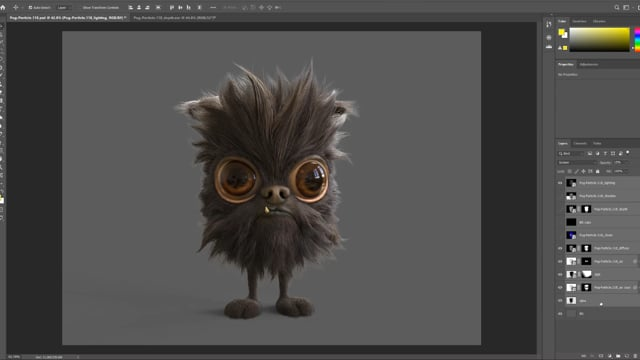Go to the Home screen icon
This screenshot has width=640, height=360.
coord(3,7)
